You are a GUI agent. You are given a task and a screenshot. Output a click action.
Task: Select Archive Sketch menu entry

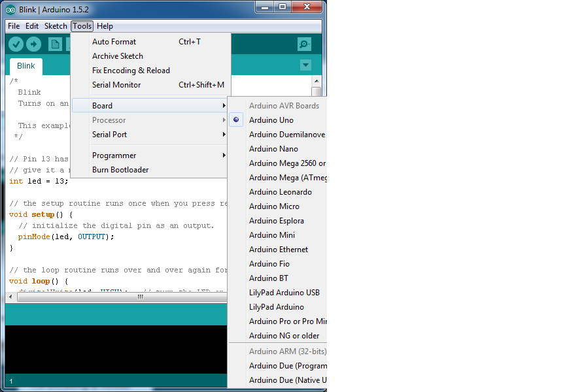(150, 56)
